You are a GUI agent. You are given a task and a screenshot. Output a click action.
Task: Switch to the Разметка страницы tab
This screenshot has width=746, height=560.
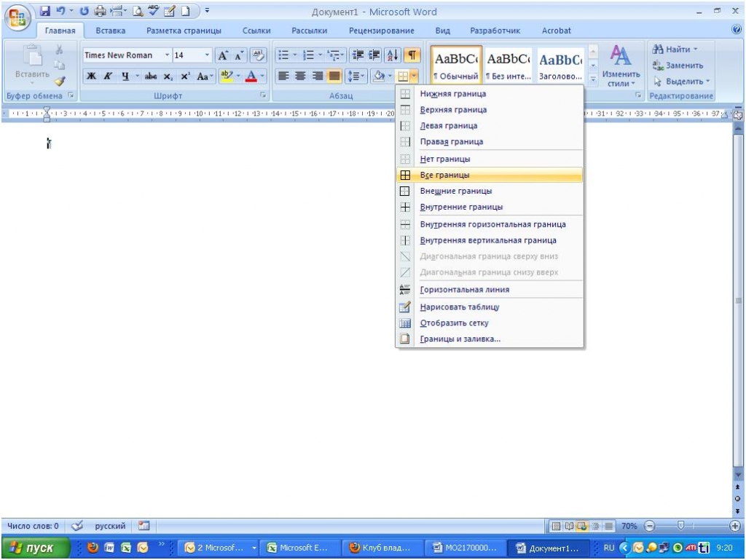coord(184,31)
